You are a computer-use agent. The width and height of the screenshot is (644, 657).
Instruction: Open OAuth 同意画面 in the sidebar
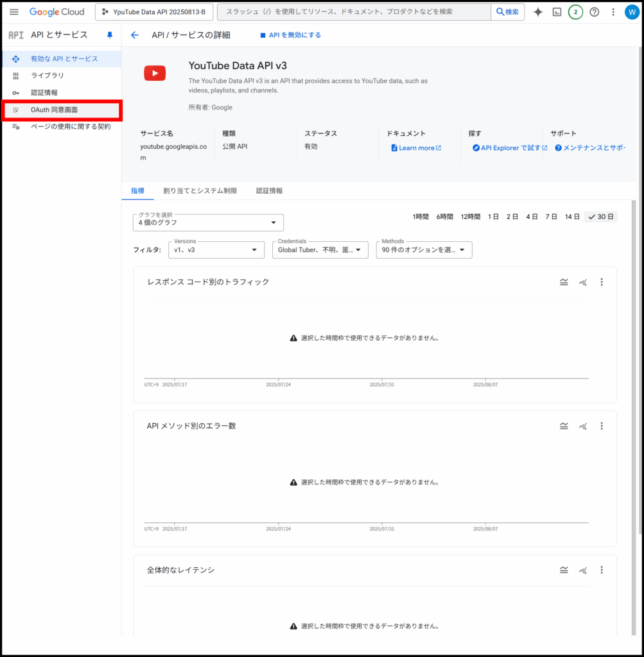click(62, 110)
